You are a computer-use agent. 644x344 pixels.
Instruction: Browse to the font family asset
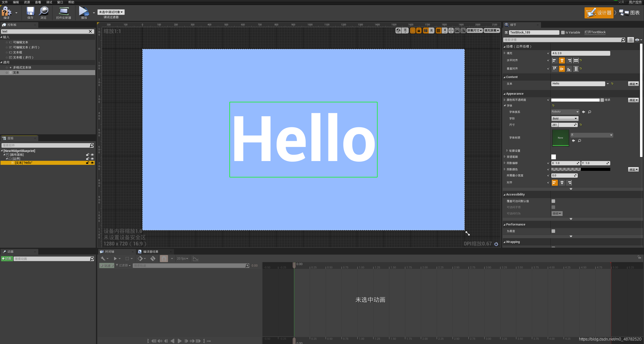coord(590,112)
